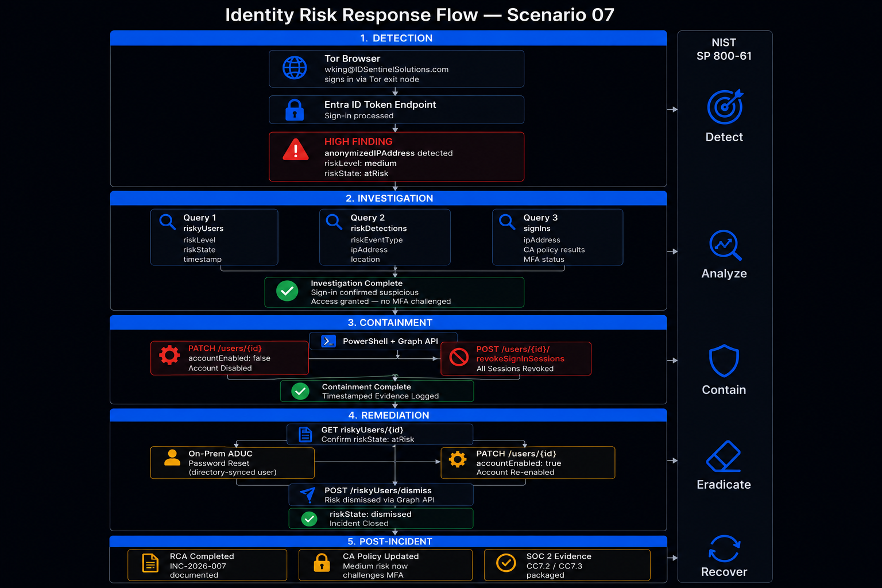This screenshot has height=588, width=882.
Task: Click the 'CC7.2 / CC7.3' control text
Action: tap(554, 566)
